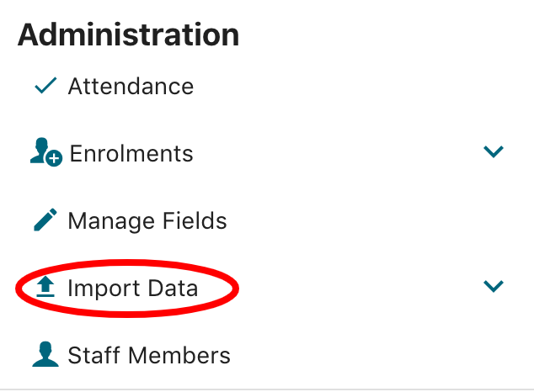Open the Enrolments menu item

(131, 154)
